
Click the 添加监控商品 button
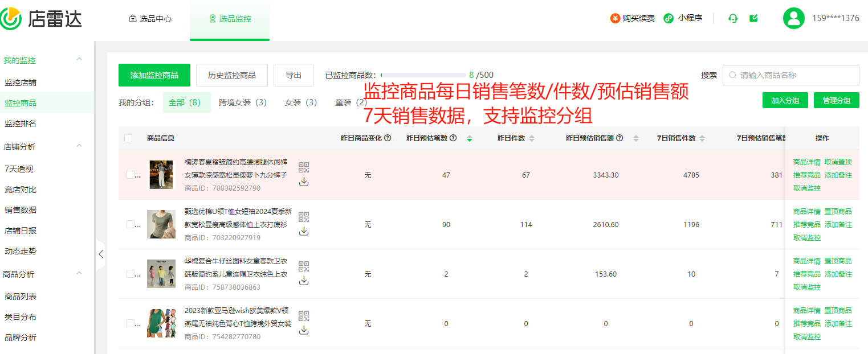pyautogui.click(x=154, y=75)
